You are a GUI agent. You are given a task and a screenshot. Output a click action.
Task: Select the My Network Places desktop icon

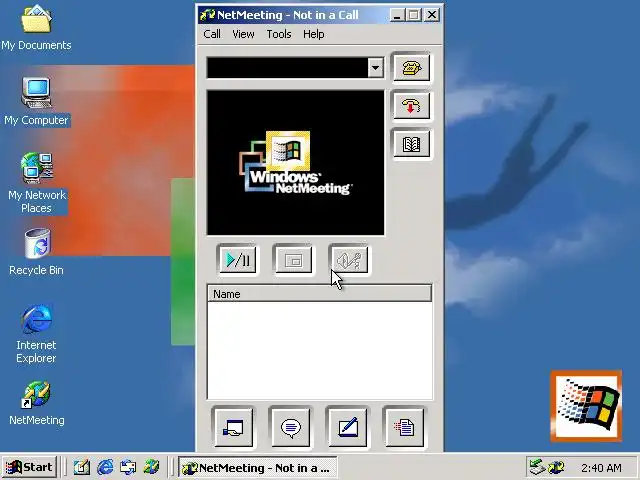pos(37,183)
